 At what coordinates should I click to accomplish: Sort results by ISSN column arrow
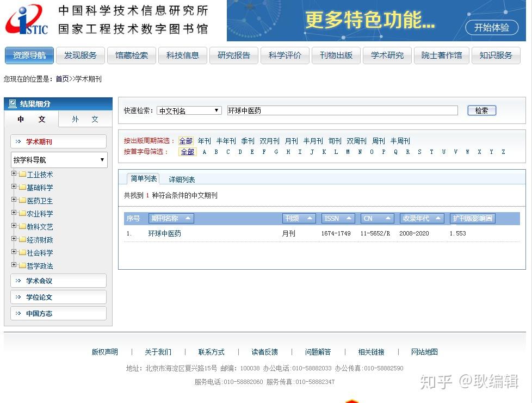349,218
